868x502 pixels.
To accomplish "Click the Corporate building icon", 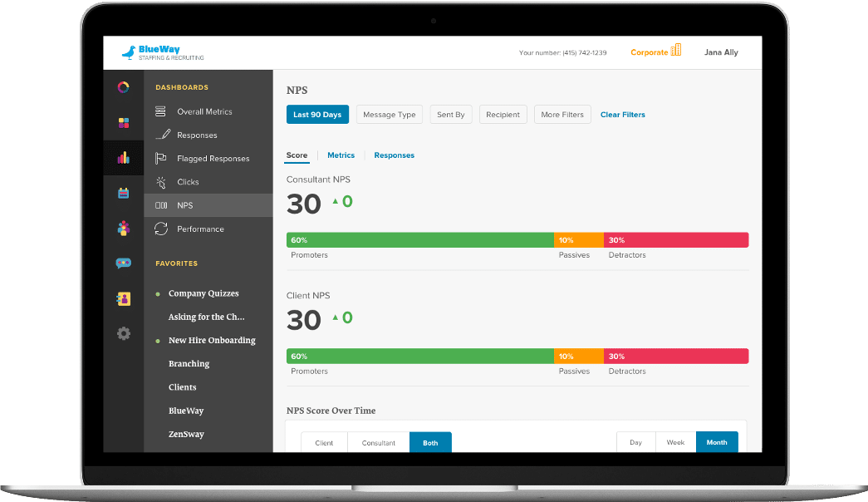I will coord(675,51).
